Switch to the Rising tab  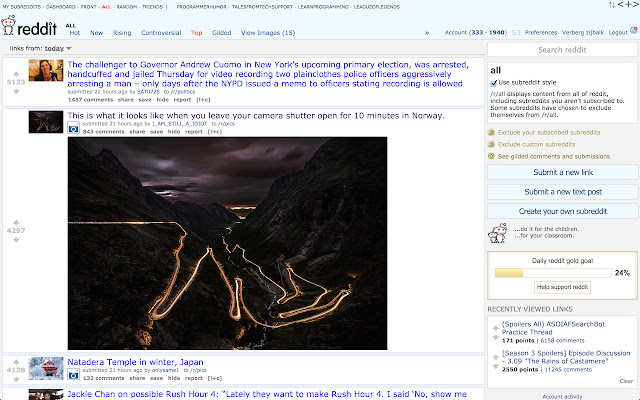click(x=122, y=33)
